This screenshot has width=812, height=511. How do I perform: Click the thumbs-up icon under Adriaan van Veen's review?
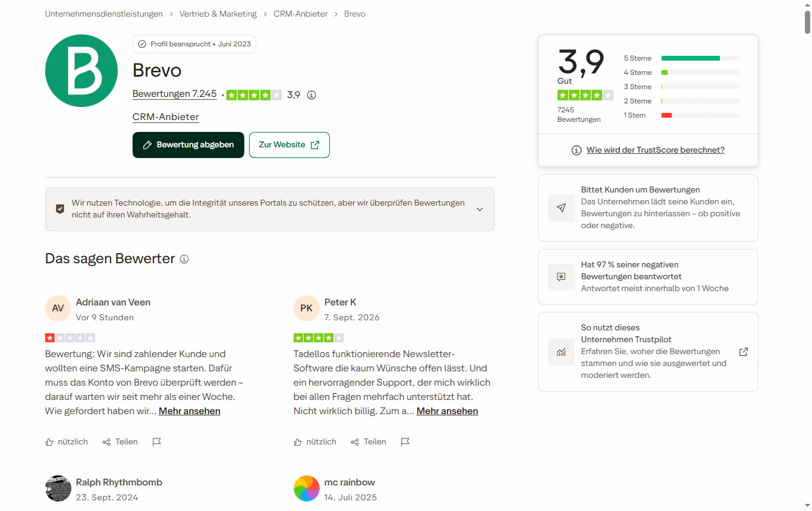click(x=49, y=442)
